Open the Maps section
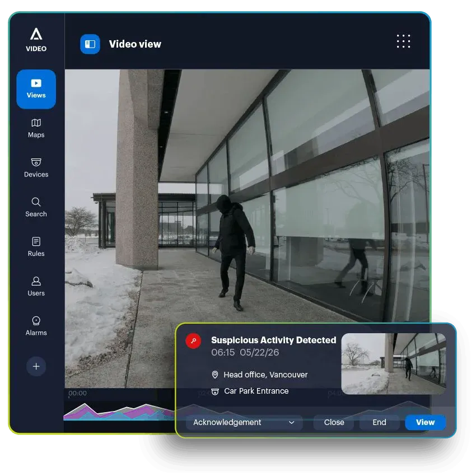Viewport: 476px width, 476px height. (x=36, y=128)
